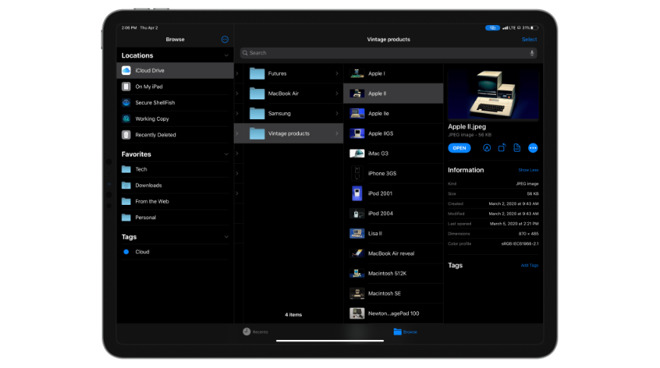660x368 pixels.
Task: Tap the Markup pen icon
Action: coord(487,148)
